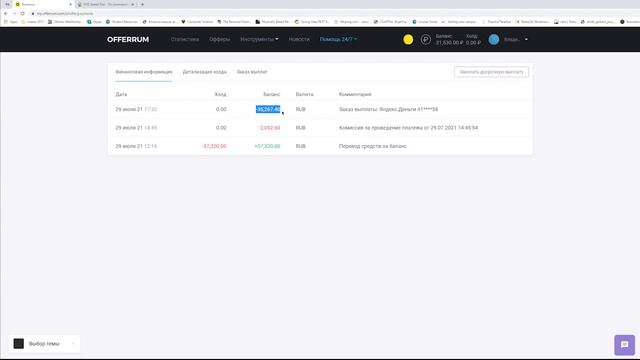Close the first browser tab
Screen dimensions: 640x360
pos(70,4)
